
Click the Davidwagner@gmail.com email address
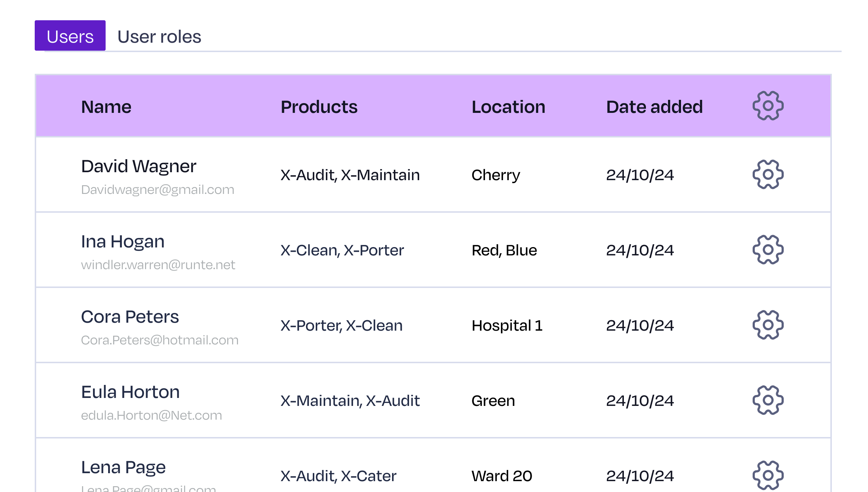click(158, 190)
